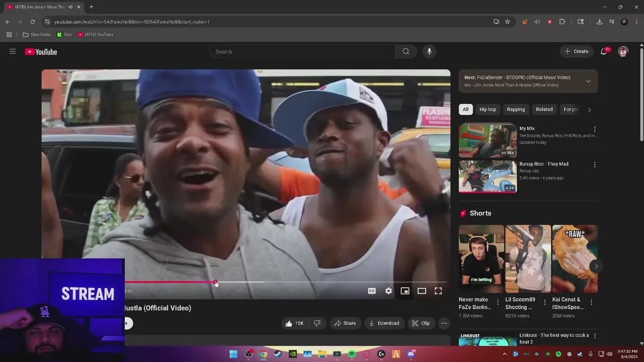Open the Windows Start menu
Screen dimensions: 644x362
point(233,354)
